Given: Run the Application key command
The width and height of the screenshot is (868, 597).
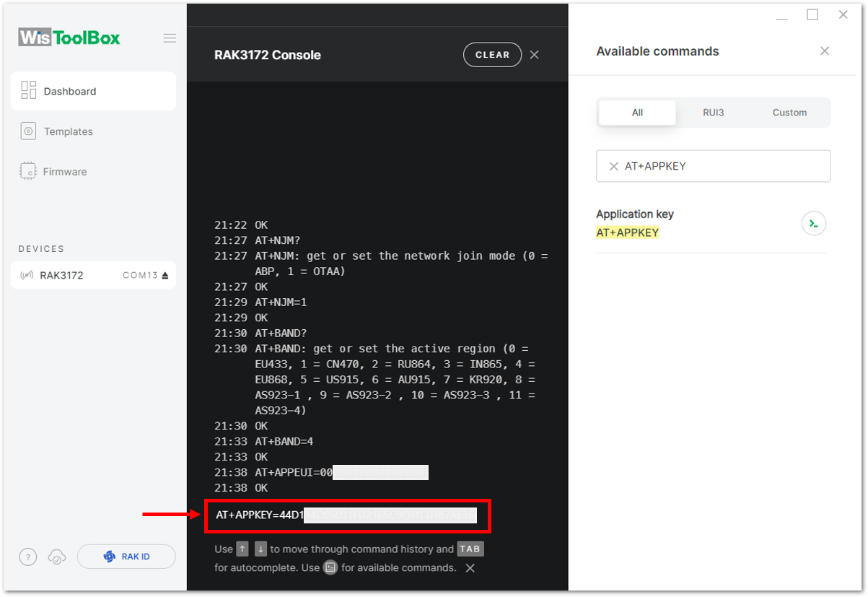Looking at the screenshot, I should pyautogui.click(x=814, y=224).
